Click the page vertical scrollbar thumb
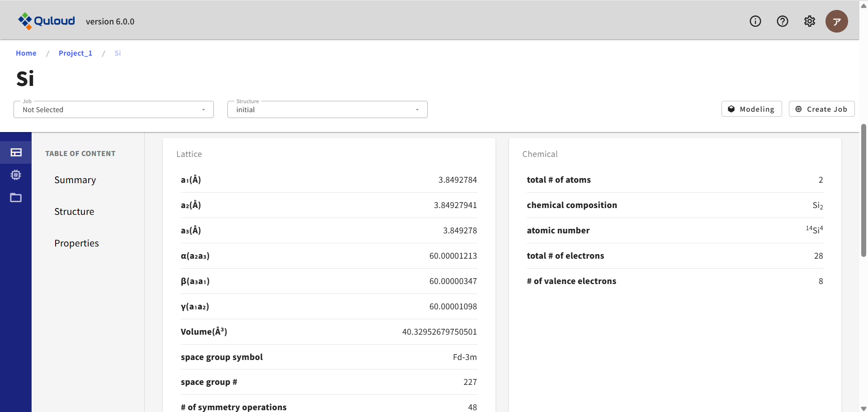 tap(863, 190)
